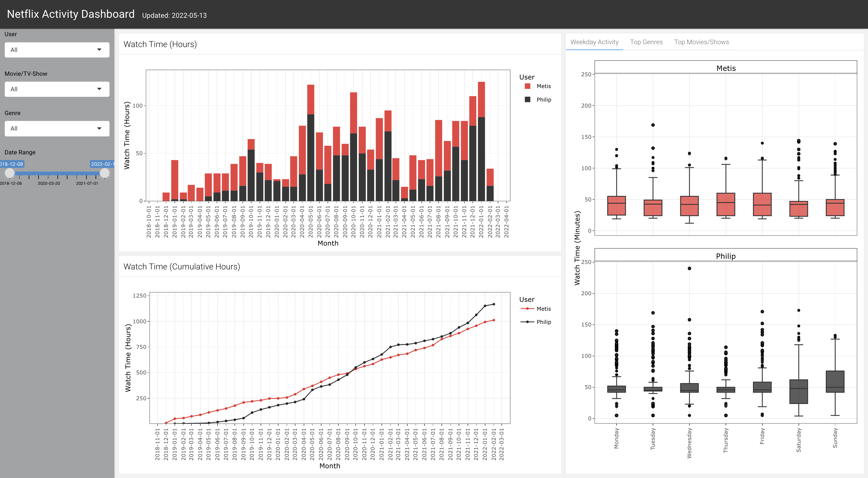Screen dimensions: 868x478
Task: Open the User dropdown set to All
Action: point(57,50)
